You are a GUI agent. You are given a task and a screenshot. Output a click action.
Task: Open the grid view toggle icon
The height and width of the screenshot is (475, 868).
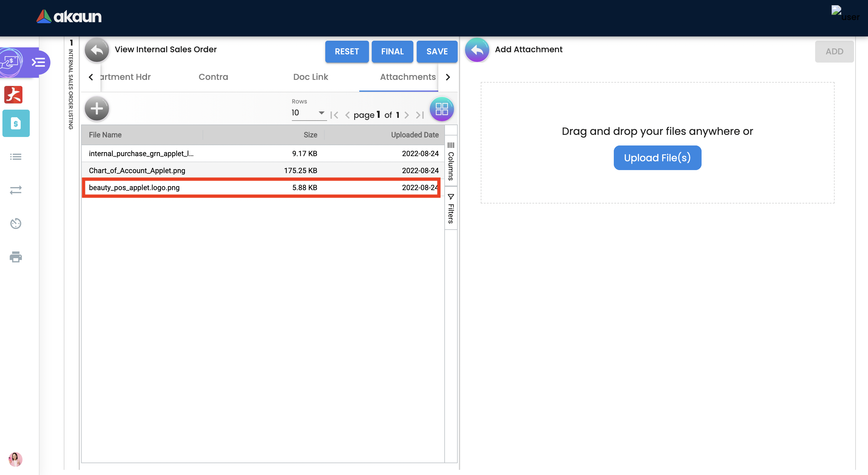(441, 109)
